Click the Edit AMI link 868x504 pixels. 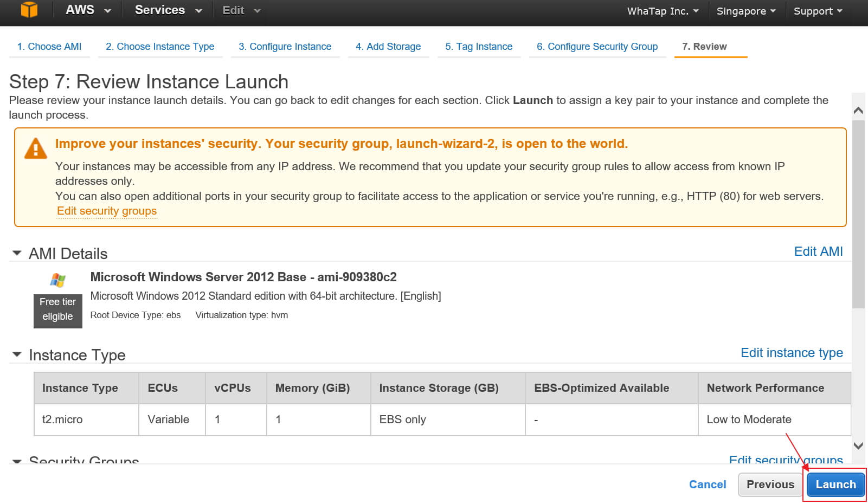point(818,251)
